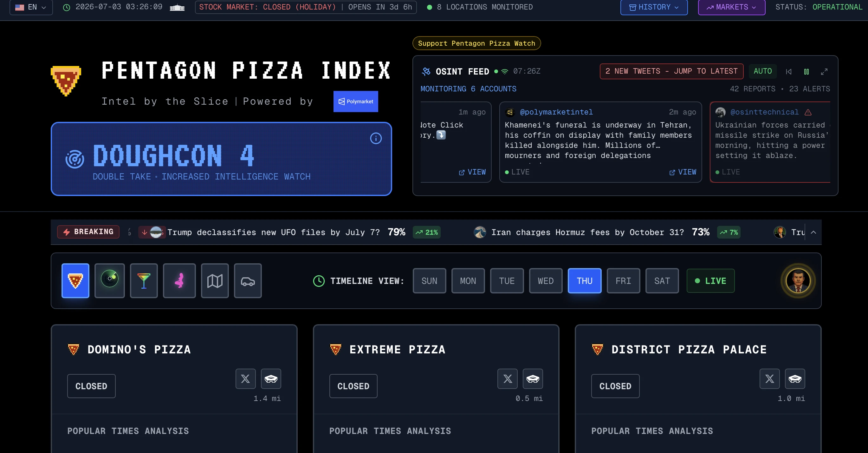The width and height of the screenshot is (868, 453).
Task: Open the Polymarket sponsor badge
Action: click(355, 102)
